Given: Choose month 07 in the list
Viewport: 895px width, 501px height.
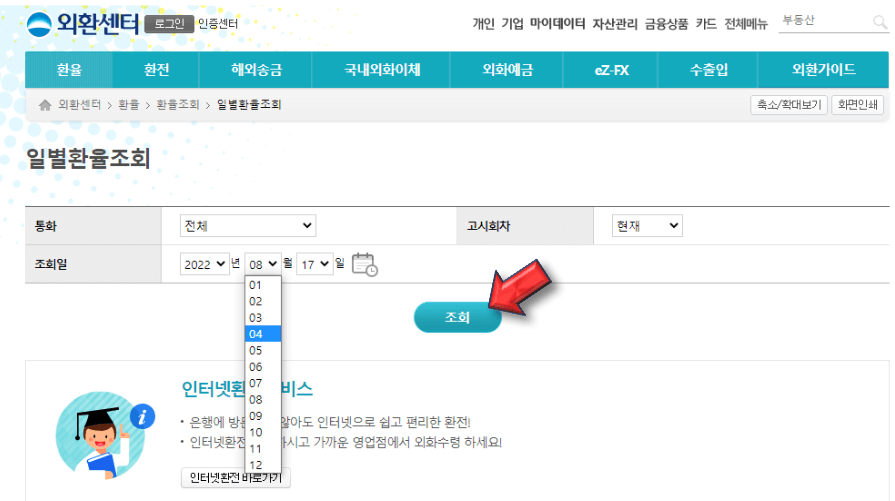Looking at the screenshot, I should click(x=263, y=383).
